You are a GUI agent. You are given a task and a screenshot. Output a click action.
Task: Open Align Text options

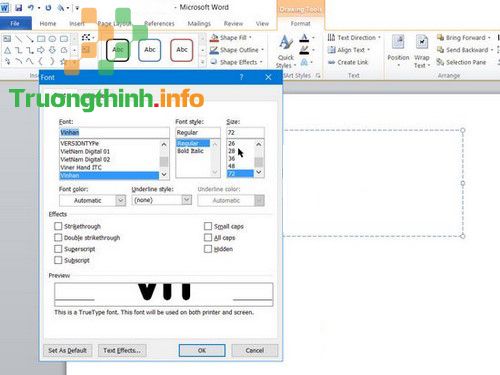pyautogui.click(x=349, y=50)
